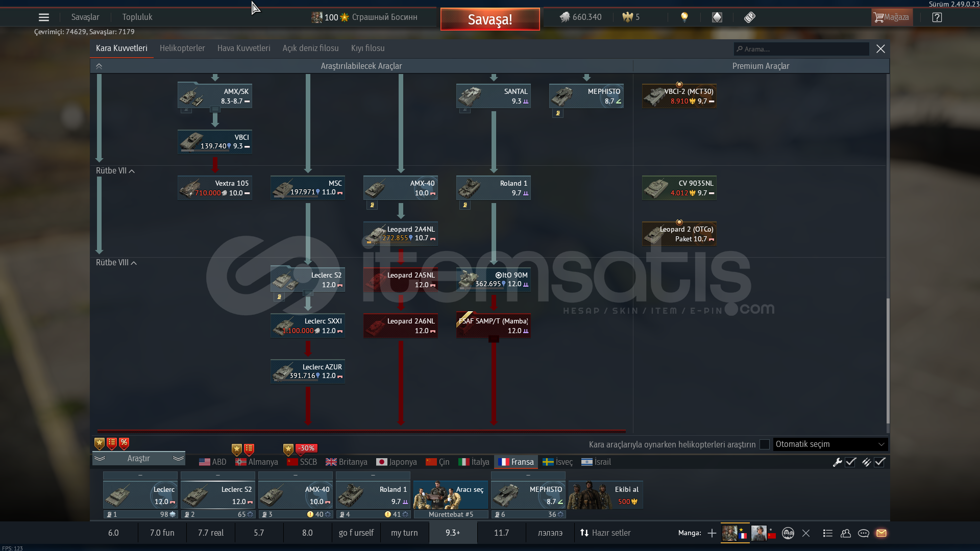Select Leopard 2A6NL locked vehicle
Image resolution: width=980 pixels, height=551 pixels.
pyautogui.click(x=401, y=325)
